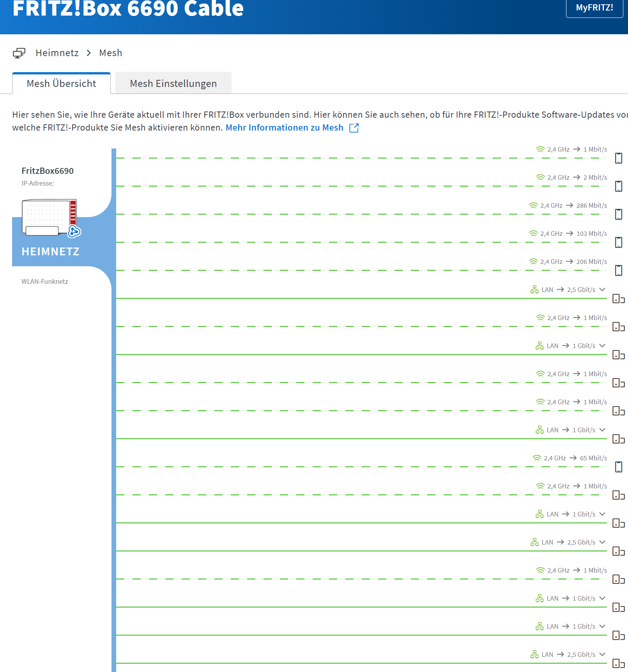This screenshot has width=628, height=672.
Task: Expand the lowest LAN 1 Gbit/s connection chevron
Action: click(x=602, y=626)
